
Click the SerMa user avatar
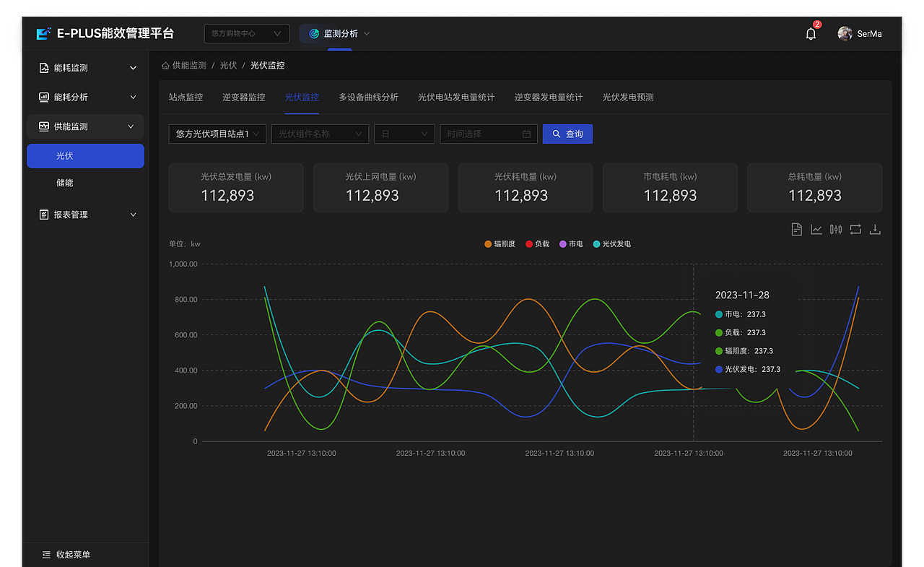point(845,33)
